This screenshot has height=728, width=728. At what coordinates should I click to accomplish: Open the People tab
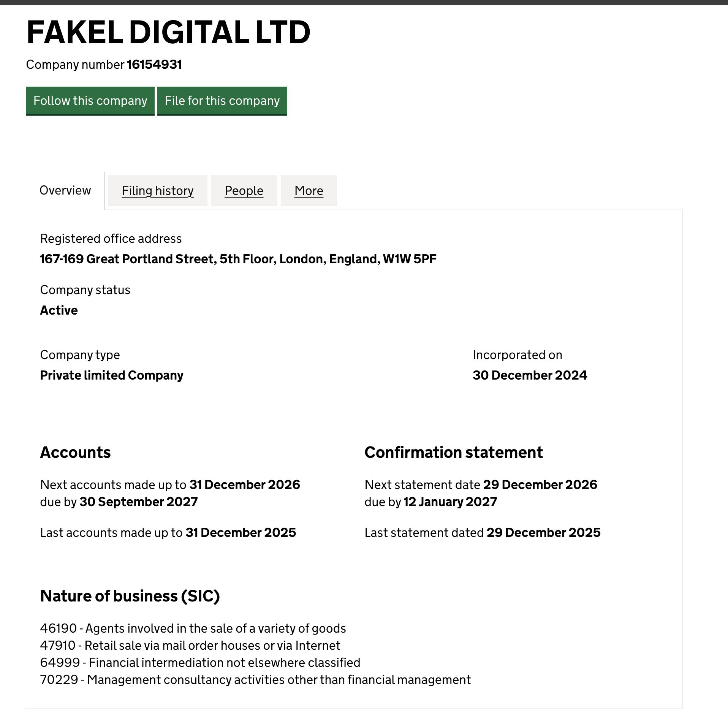244,190
